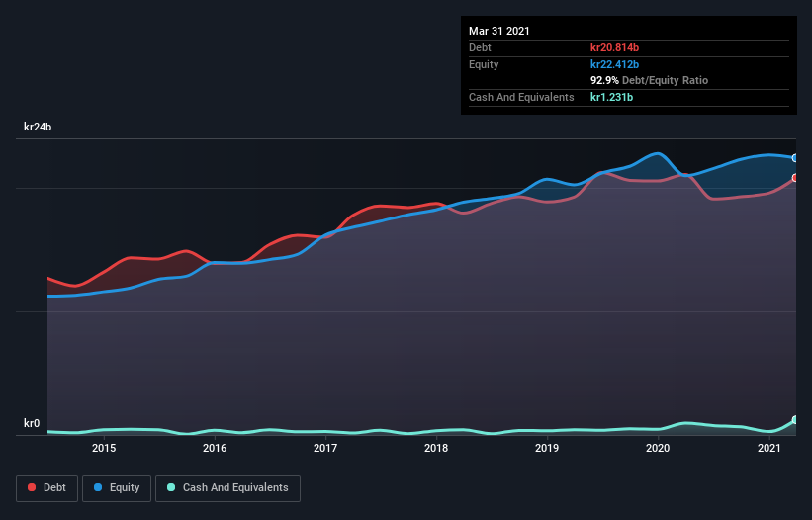Click the blue Equity endpoint marker
This screenshot has width=812, height=520.
[x=795, y=158]
